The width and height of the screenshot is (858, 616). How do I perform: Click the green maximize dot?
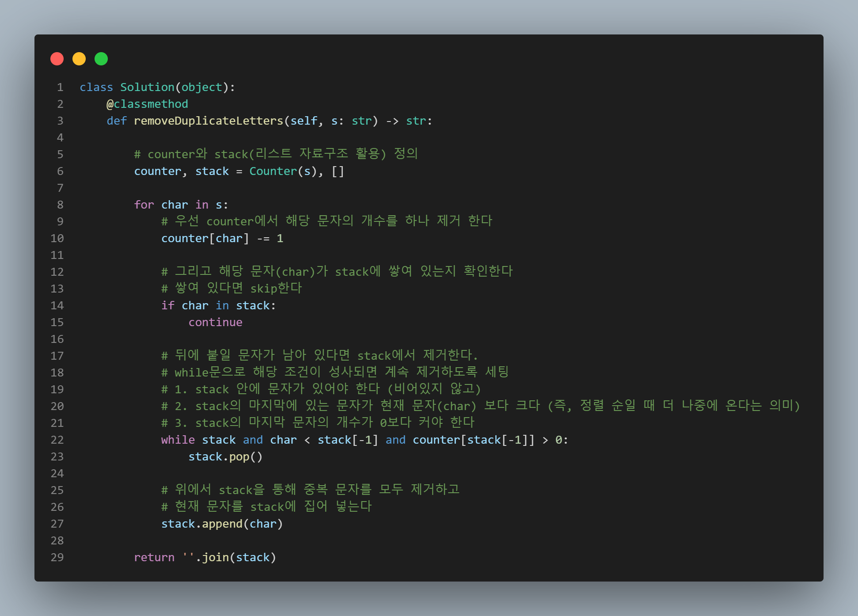coord(101,59)
